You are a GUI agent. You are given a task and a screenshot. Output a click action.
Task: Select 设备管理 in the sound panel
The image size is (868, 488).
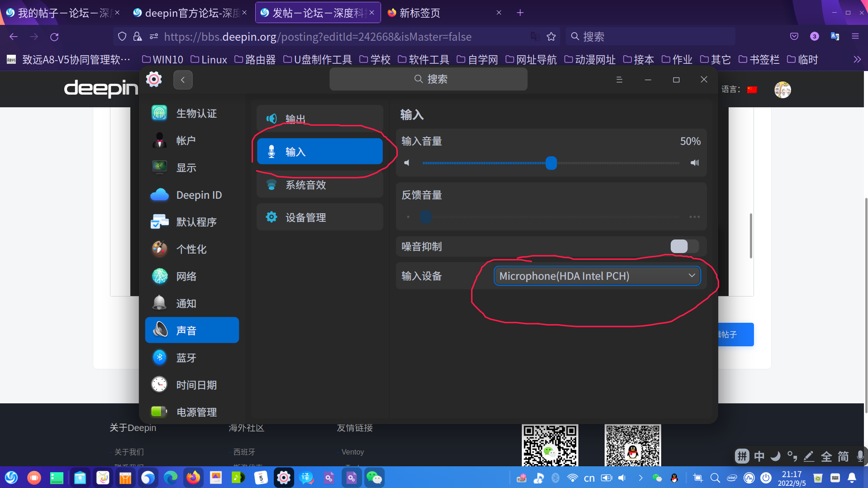[306, 217]
